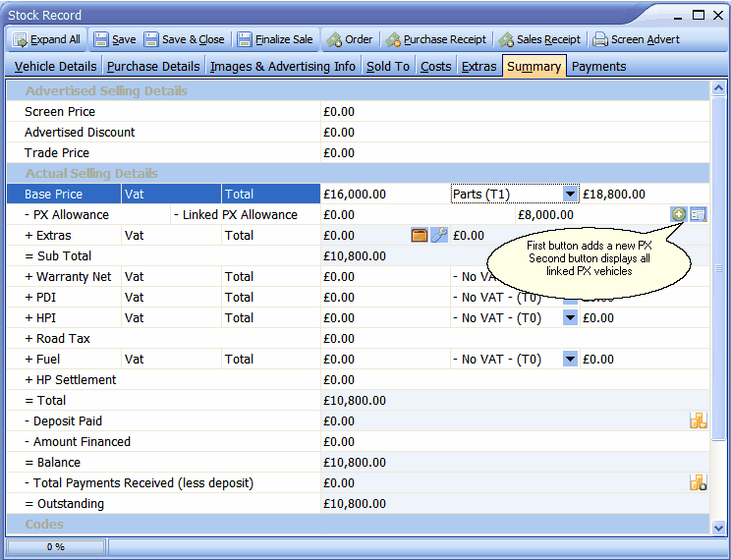Viewport: 731px width, 560px height.
Task: Click the PX Allowance £0.00 field
Action: [418, 214]
